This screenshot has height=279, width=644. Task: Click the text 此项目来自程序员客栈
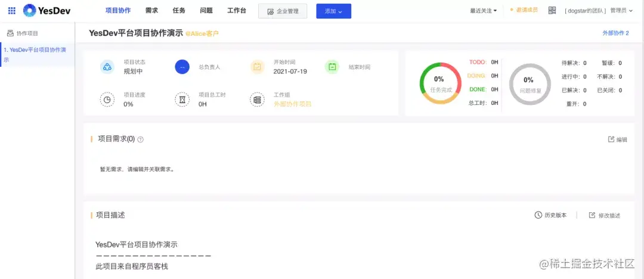coord(132,266)
